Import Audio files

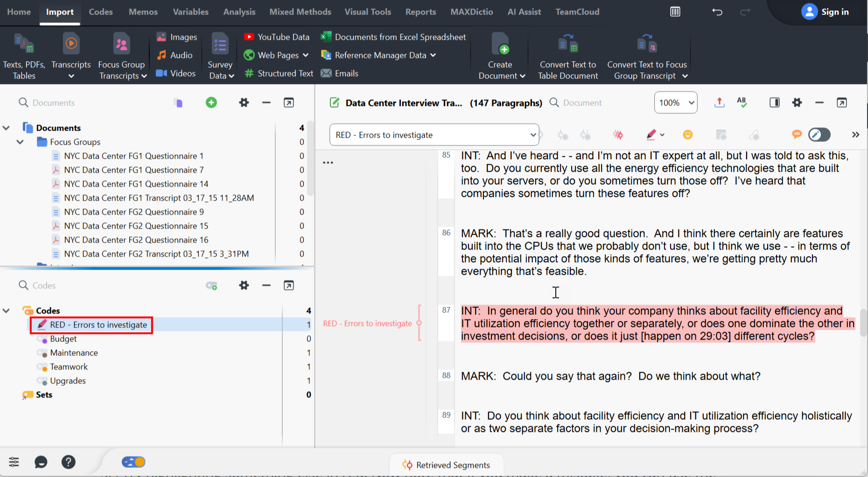pos(175,55)
